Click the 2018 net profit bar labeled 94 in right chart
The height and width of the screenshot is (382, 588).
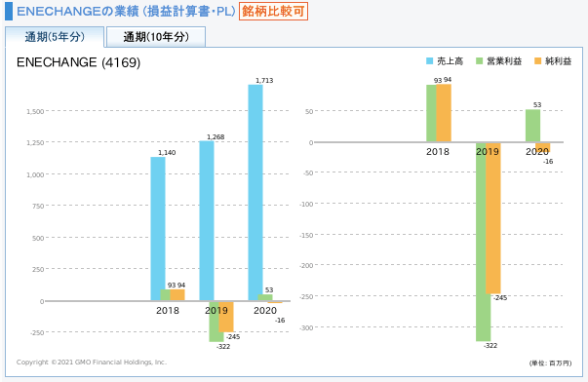click(444, 113)
